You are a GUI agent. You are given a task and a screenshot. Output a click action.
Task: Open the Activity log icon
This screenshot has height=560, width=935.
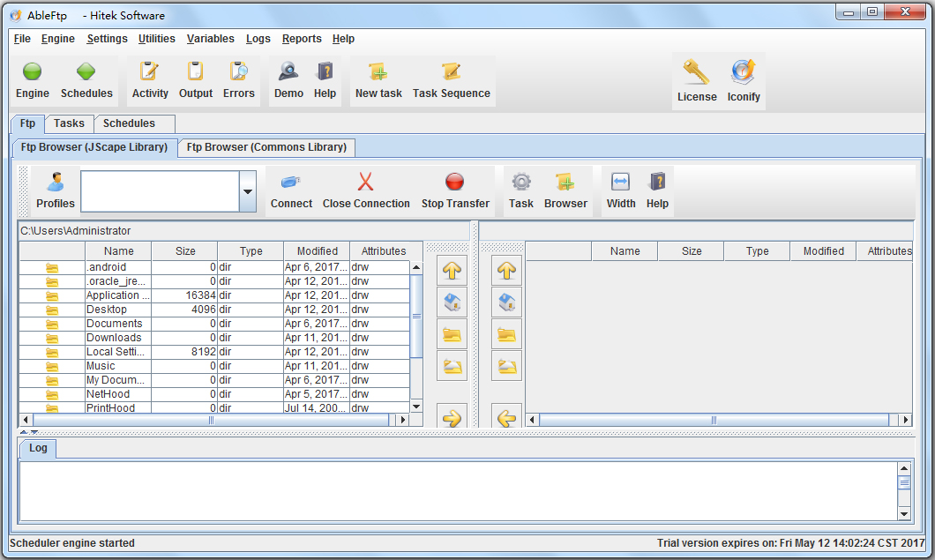[x=150, y=71]
